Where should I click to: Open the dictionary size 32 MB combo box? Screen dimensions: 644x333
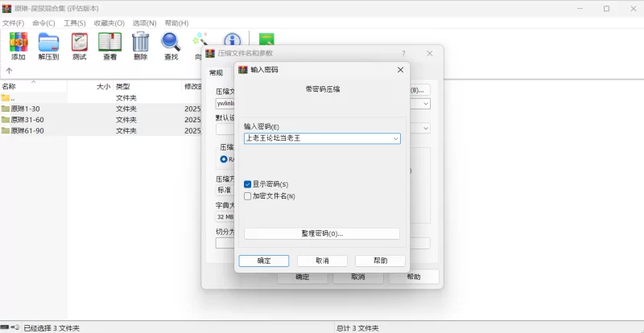click(225, 216)
